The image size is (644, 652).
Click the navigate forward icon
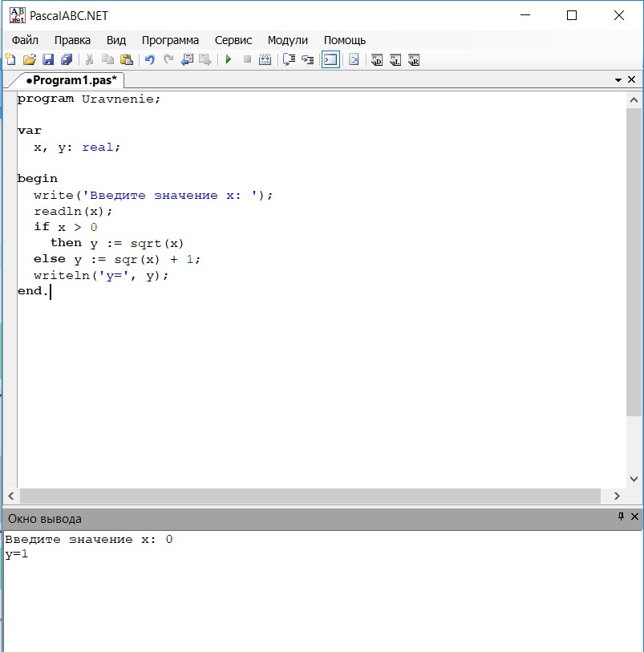(x=205, y=59)
